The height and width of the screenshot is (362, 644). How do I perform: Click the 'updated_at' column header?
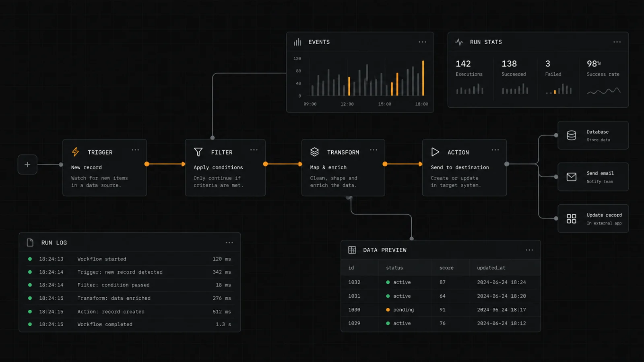click(491, 268)
